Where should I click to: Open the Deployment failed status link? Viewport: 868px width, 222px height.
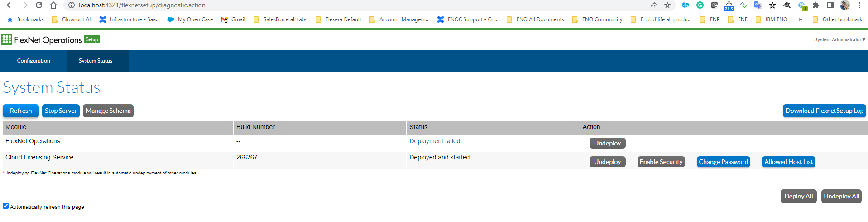tap(435, 141)
